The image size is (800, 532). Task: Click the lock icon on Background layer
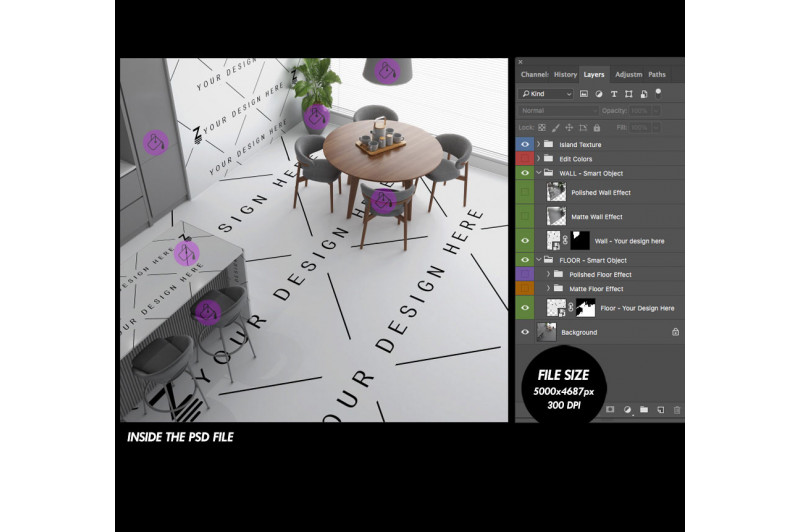[675, 332]
